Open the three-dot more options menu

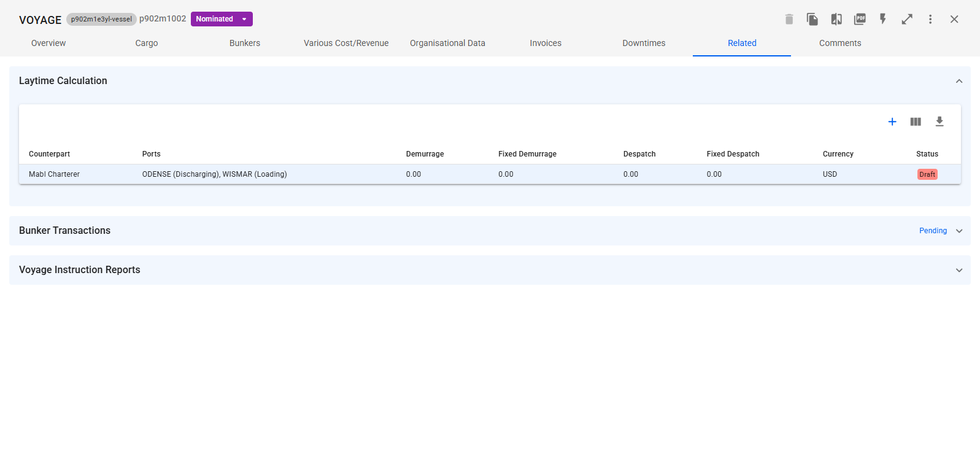(930, 19)
